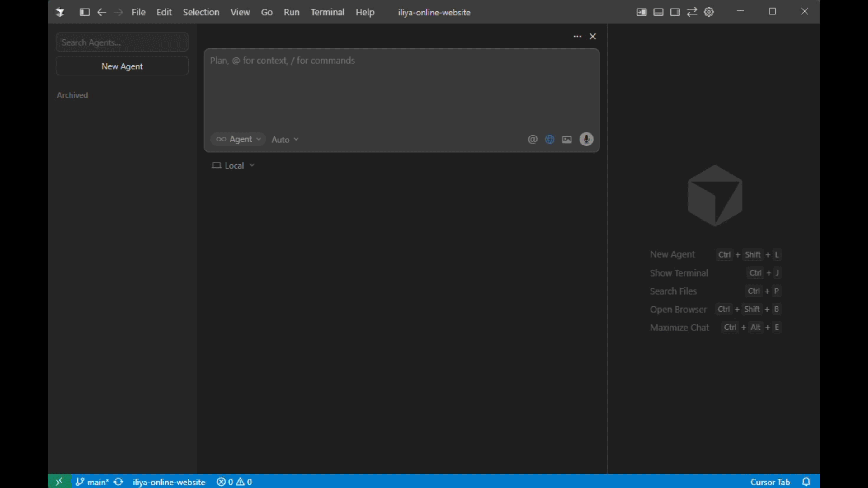This screenshot has height=488, width=868.
Task: Click the remote window icon in status bar
Action: pyautogui.click(x=59, y=482)
